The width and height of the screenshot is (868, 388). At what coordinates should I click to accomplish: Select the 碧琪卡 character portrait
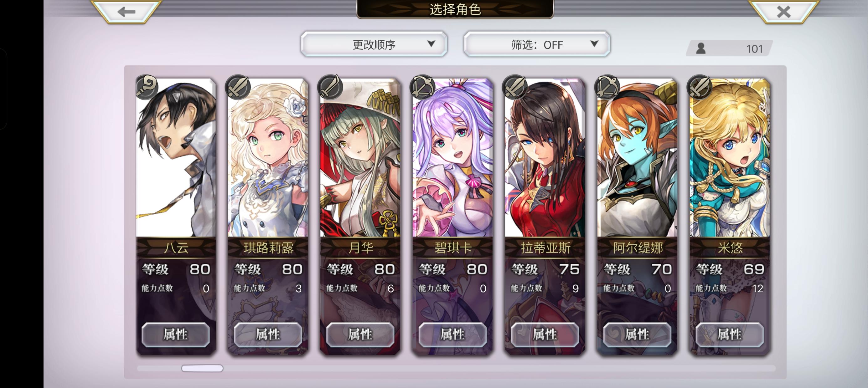tap(452, 158)
